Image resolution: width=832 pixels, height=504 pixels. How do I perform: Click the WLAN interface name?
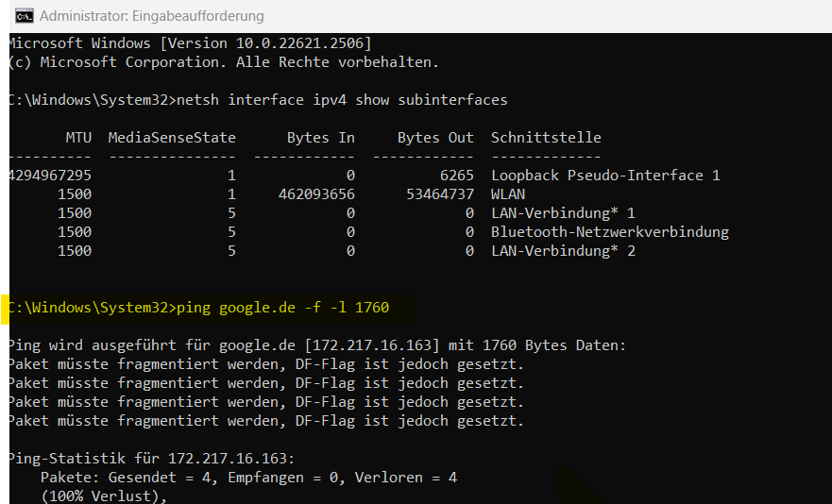tap(508, 193)
